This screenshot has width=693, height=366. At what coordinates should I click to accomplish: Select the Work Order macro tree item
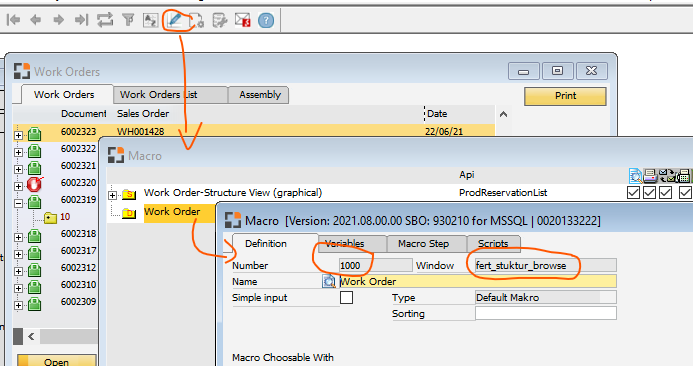pos(172,212)
